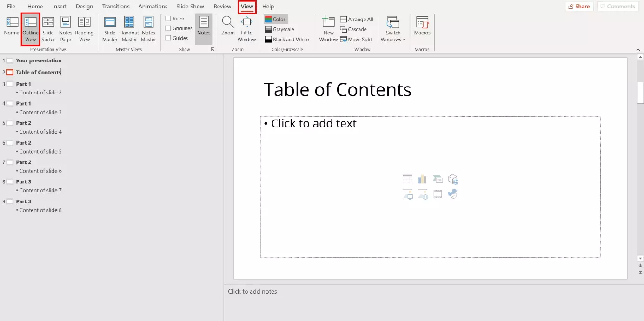Open Notes Page view

pos(66,29)
